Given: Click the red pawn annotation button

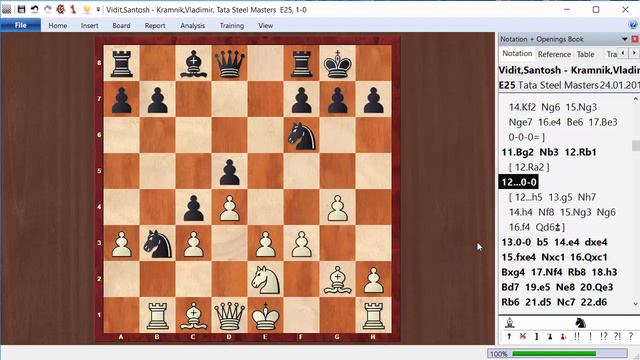Looking at the screenshot, I should pyautogui.click(x=563, y=336).
